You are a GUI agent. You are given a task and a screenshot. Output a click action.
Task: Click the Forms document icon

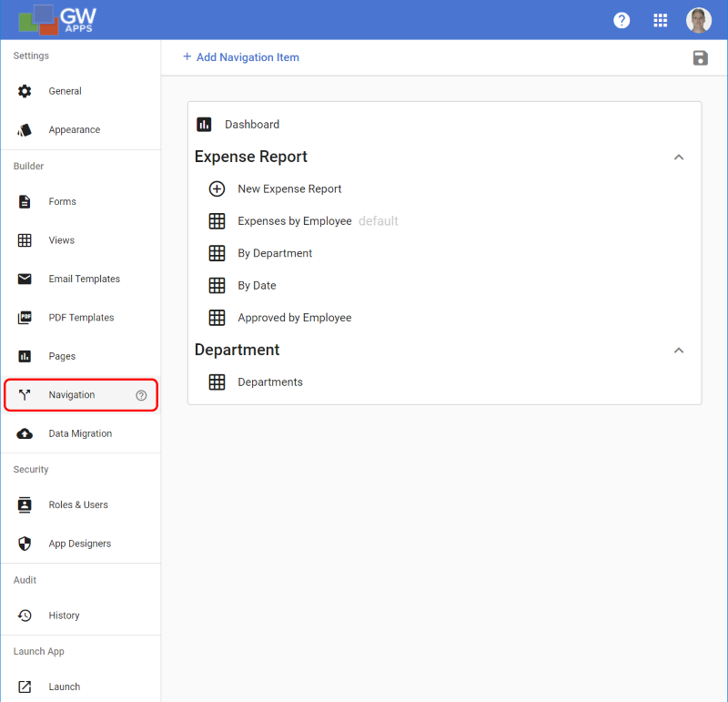click(25, 201)
